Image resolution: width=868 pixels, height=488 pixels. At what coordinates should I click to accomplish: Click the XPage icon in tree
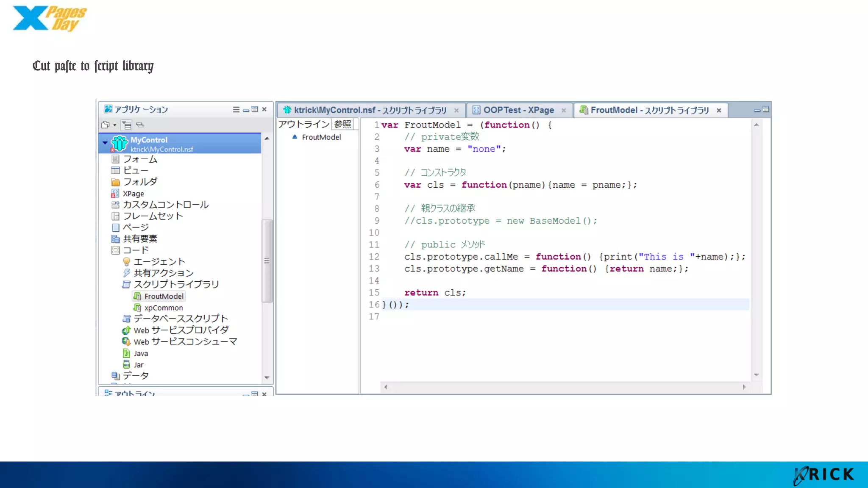tap(115, 194)
